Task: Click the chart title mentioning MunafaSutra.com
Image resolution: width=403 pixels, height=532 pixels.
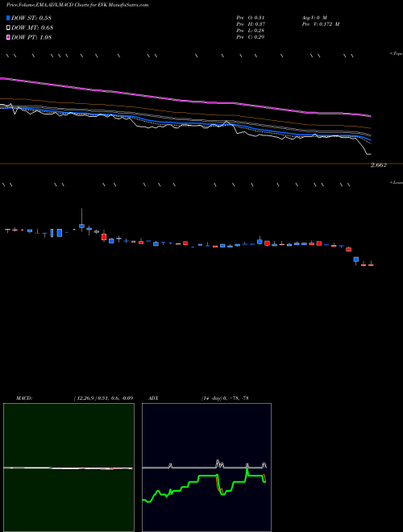Action: tap(77, 6)
